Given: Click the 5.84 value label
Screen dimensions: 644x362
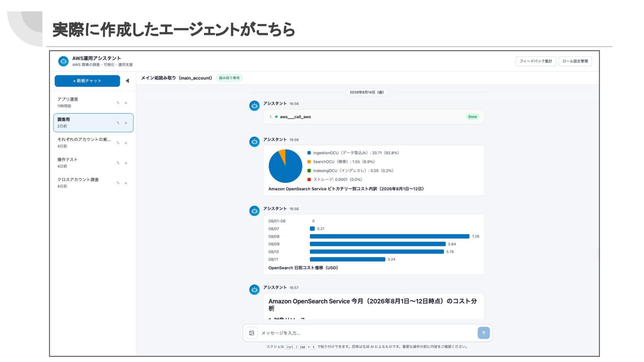Looking at the screenshot, I should pos(452,244).
